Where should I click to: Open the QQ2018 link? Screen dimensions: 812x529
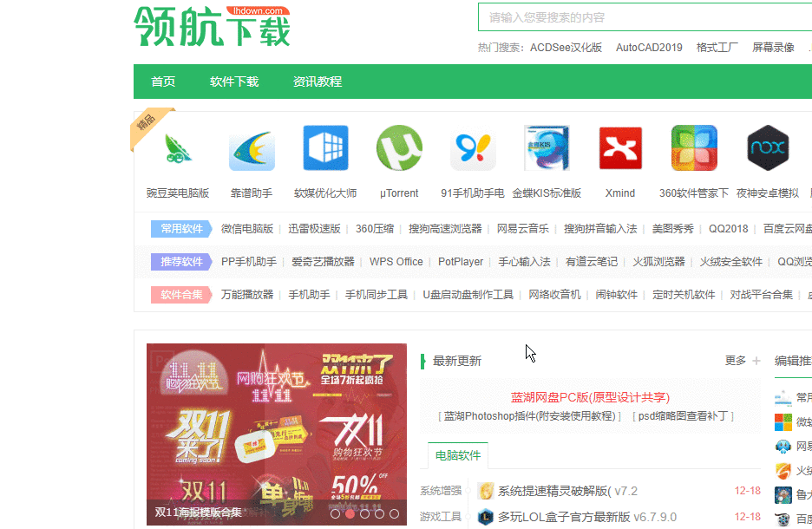[729, 229]
